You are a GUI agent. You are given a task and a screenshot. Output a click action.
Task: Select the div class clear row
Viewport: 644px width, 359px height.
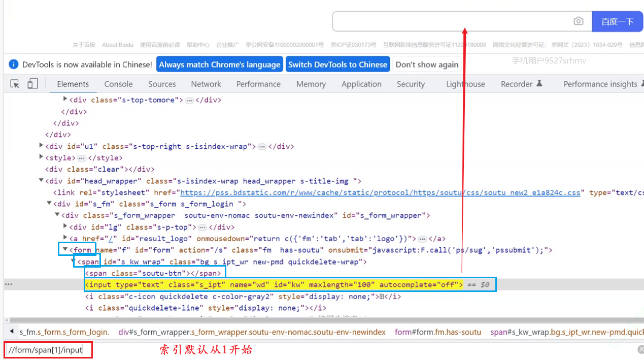click(x=99, y=170)
